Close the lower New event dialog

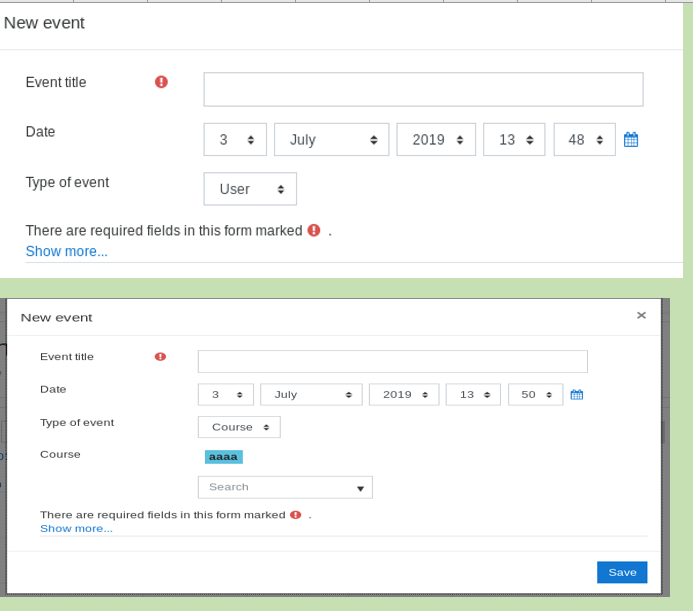tap(641, 315)
